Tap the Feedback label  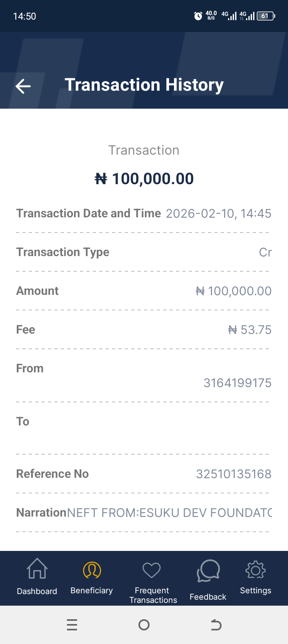coord(208,597)
